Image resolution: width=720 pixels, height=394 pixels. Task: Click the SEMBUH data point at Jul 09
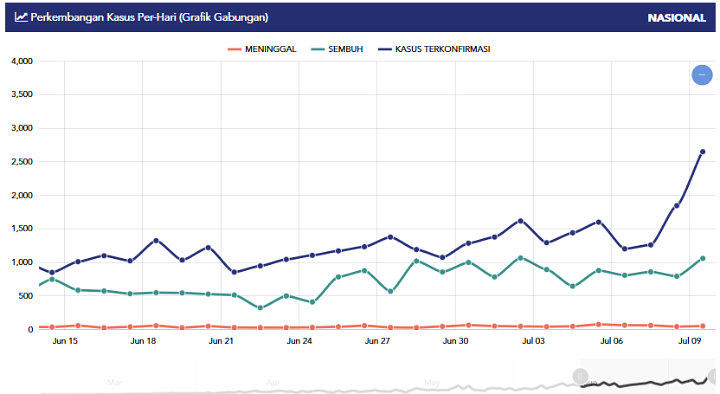(x=702, y=259)
